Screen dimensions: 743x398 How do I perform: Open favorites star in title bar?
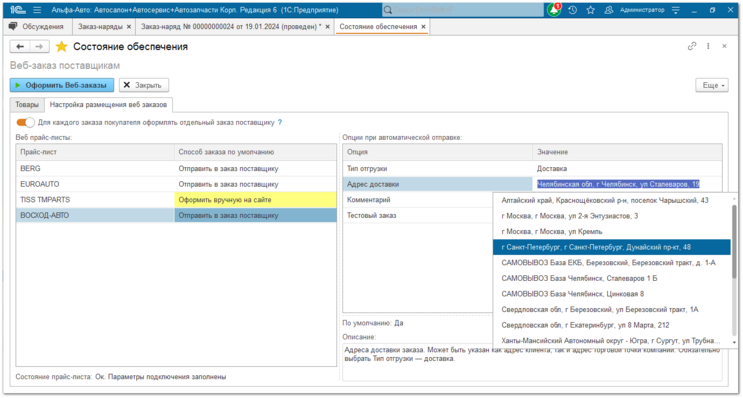[x=590, y=10]
